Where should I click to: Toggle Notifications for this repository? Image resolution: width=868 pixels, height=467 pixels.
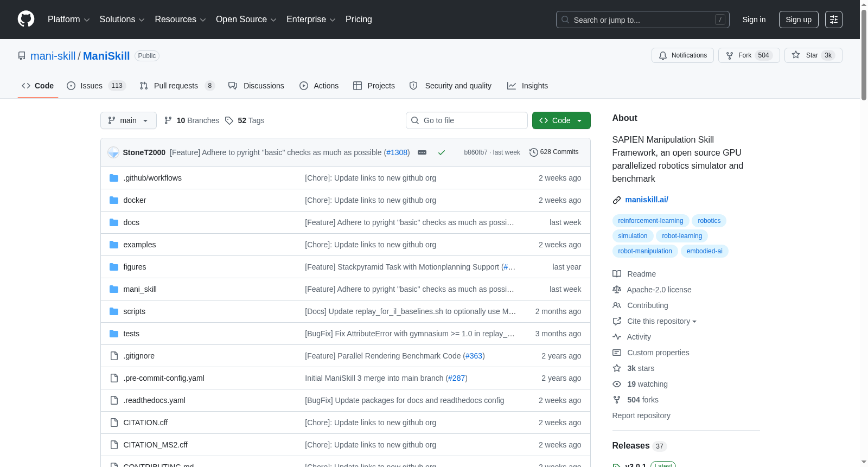click(x=682, y=55)
